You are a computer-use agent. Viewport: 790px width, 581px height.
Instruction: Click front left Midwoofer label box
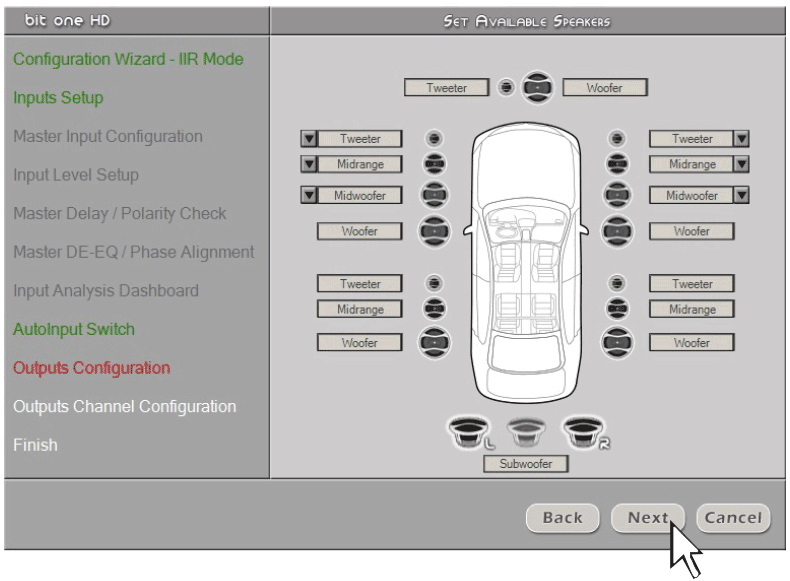point(360,196)
